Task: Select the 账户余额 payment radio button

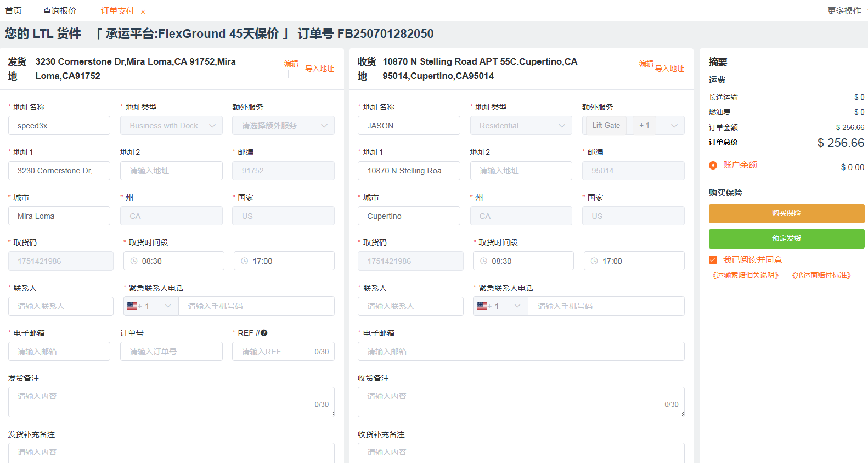Action: pos(713,165)
